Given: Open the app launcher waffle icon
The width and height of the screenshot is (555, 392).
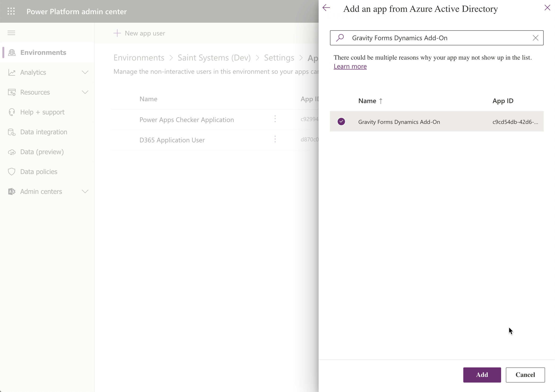Looking at the screenshot, I should pos(11,11).
